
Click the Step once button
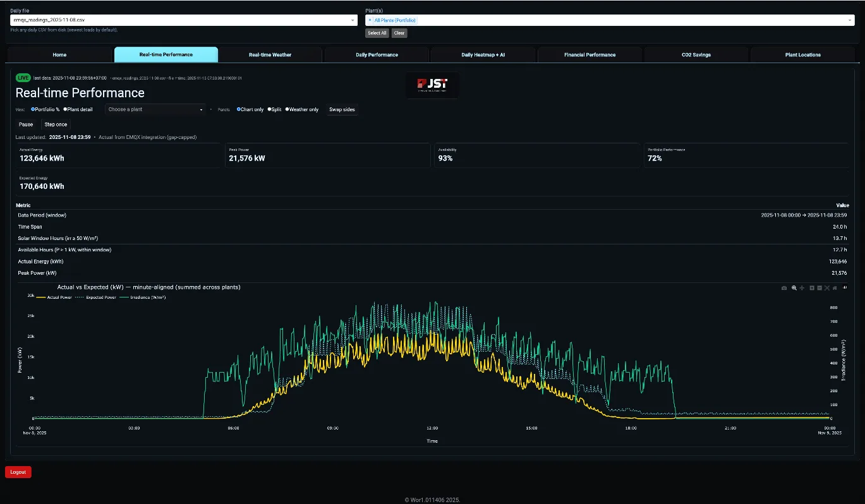point(56,124)
